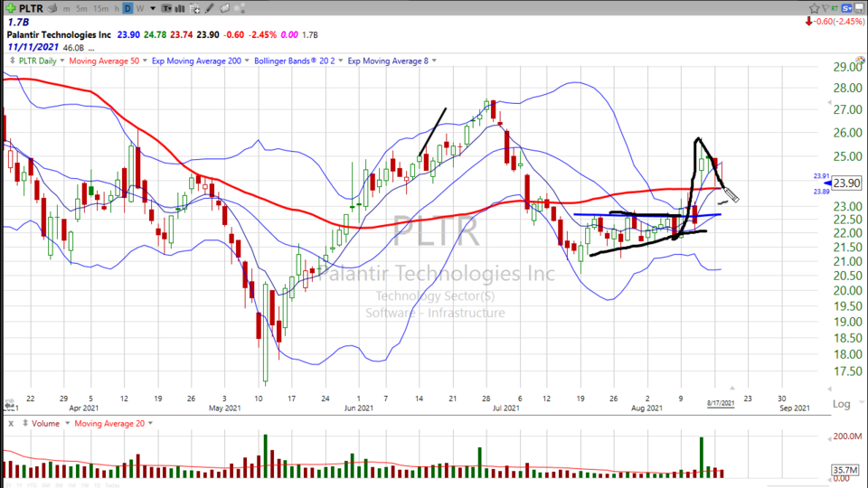Select the hourly 'h' timeframe
Image resolution: width=868 pixels, height=488 pixels.
[117, 9]
